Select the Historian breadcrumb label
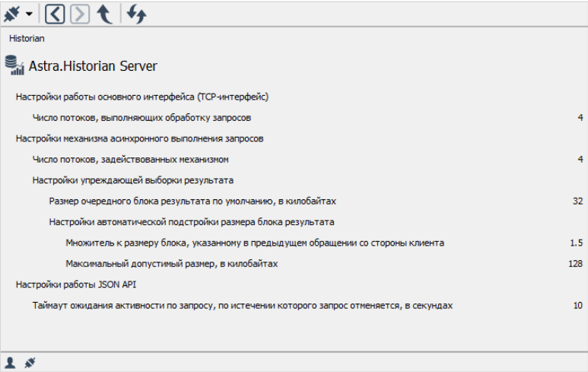The width and height of the screenshot is (588, 372). (x=26, y=37)
